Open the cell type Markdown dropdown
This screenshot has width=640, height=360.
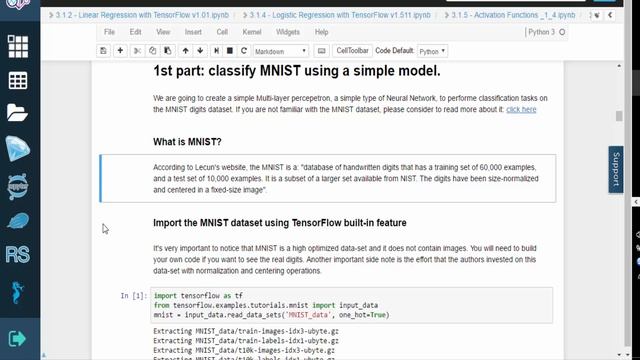click(281, 51)
